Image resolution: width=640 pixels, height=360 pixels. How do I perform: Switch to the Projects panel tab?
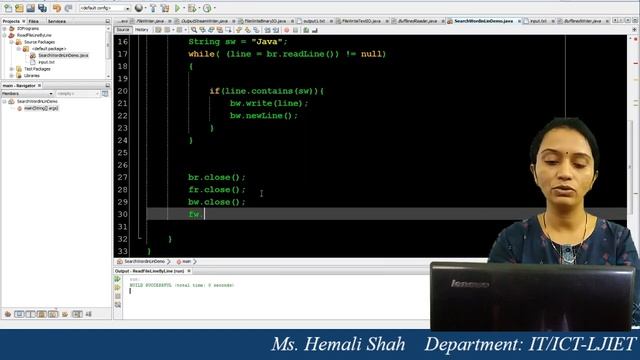point(11,21)
